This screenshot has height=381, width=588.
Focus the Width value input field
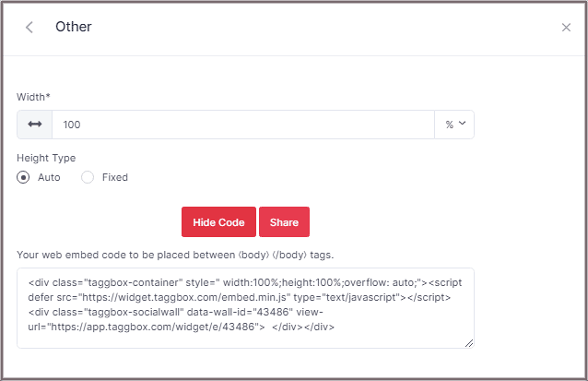242,125
